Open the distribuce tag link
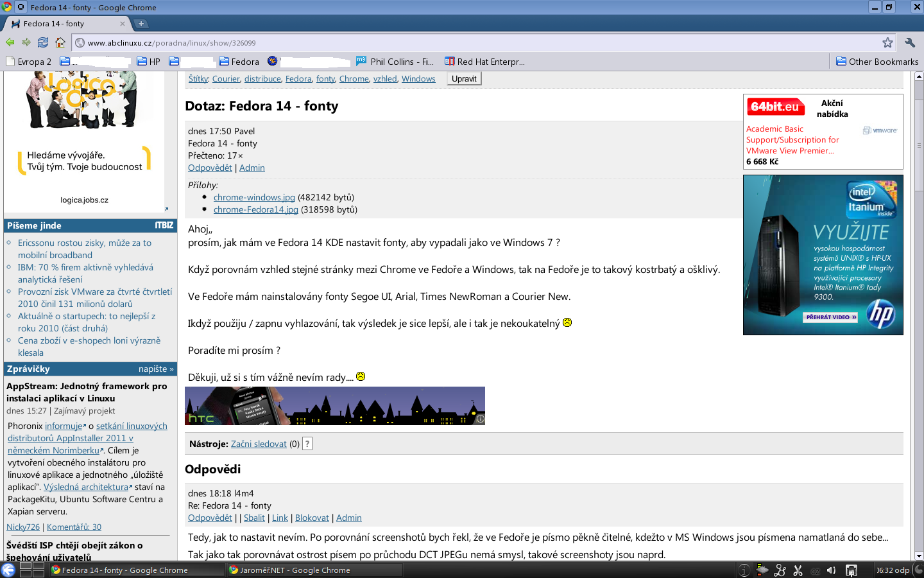 [x=262, y=79]
